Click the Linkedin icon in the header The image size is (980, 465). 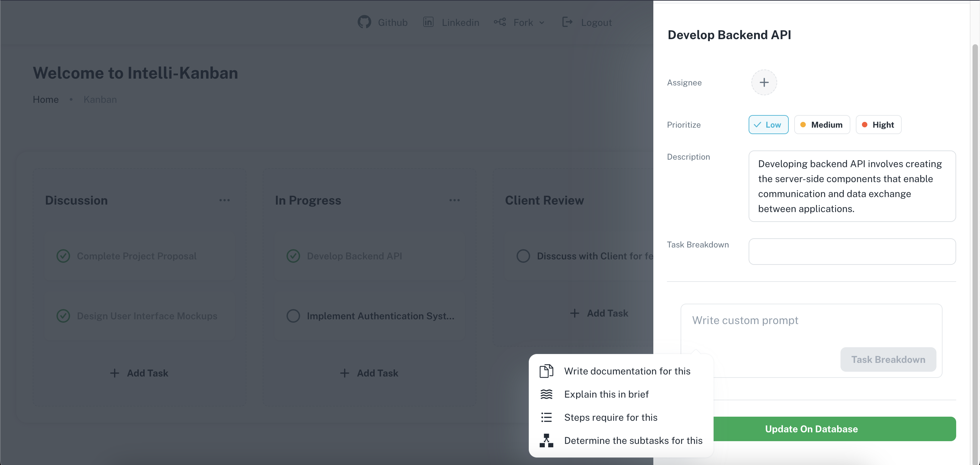pos(428,22)
